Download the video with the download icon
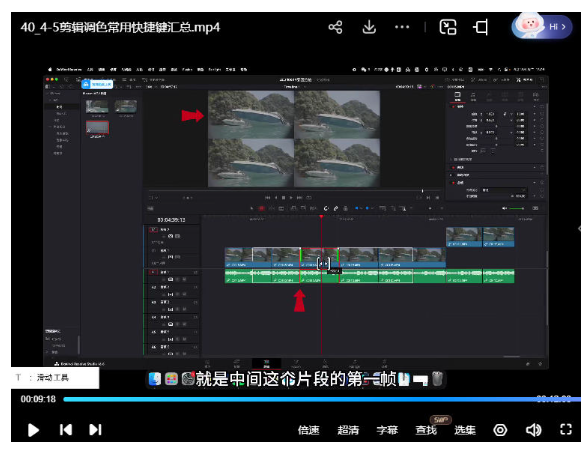588x450 pixels. [x=369, y=27]
